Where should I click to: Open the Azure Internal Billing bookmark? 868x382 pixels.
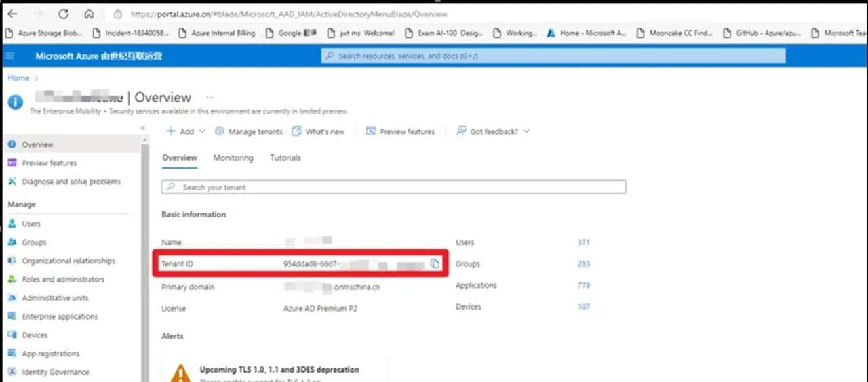pos(216,33)
